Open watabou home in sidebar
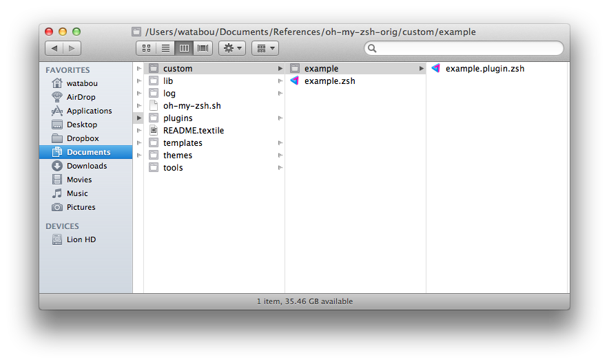 [x=86, y=83]
